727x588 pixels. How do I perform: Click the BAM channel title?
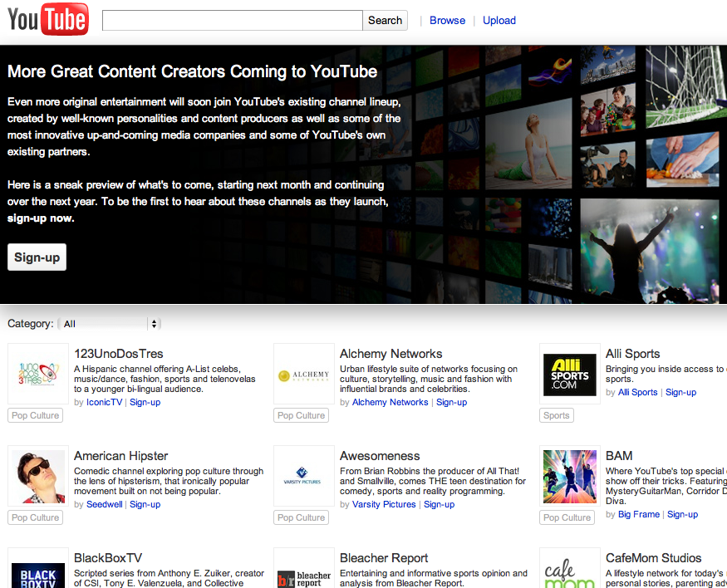coord(619,456)
